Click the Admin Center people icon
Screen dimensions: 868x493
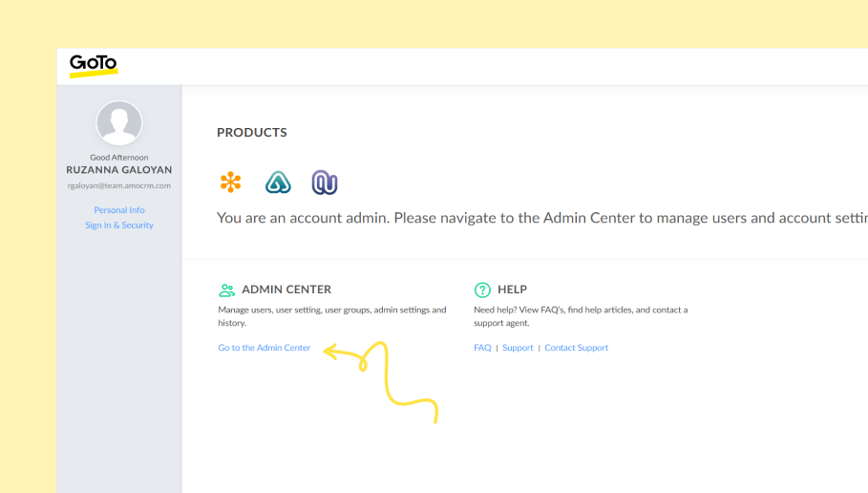coord(226,289)
